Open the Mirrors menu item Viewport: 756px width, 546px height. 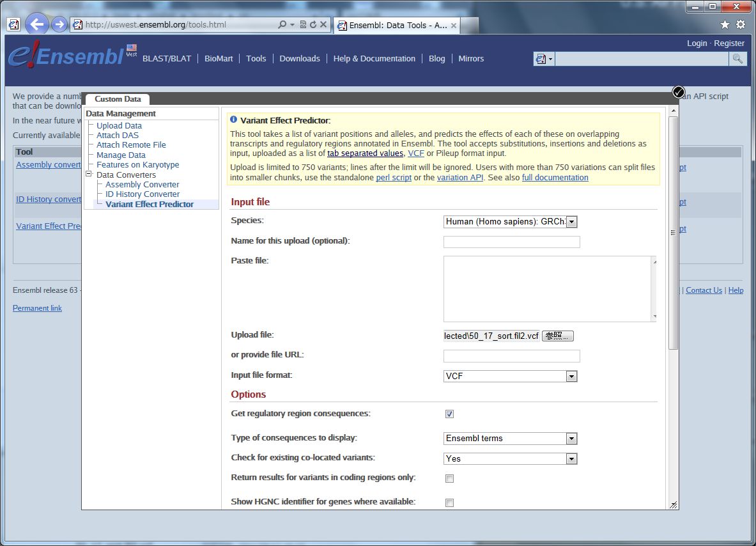click(x=471, y=59)
